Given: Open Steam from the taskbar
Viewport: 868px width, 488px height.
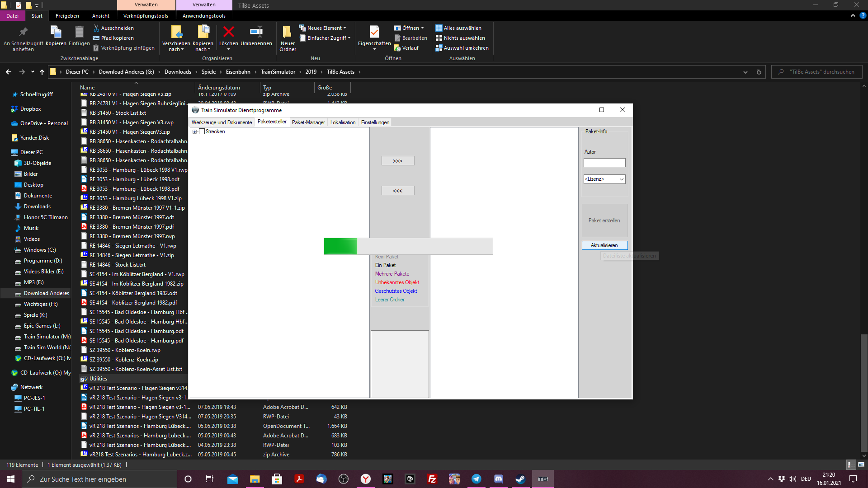Looking at the screenshot, I should 520,479.
